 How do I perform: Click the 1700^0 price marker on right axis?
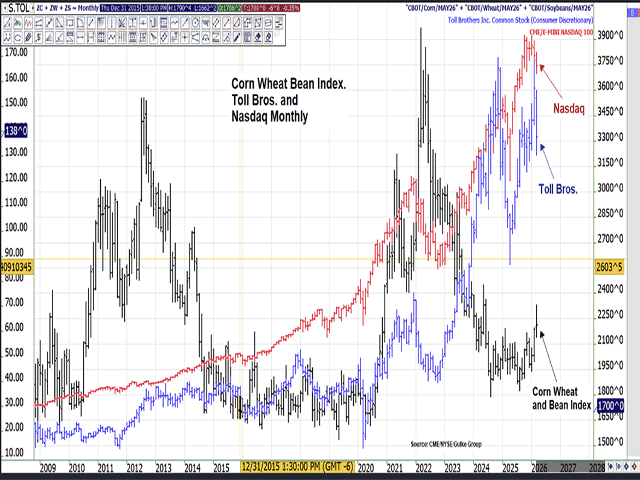coord(610,406)
